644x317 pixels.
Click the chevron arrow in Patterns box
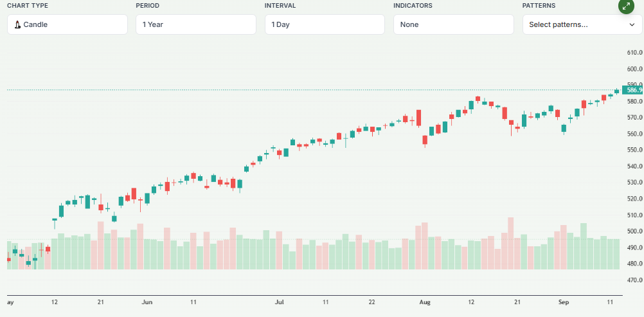pos(630,25)
